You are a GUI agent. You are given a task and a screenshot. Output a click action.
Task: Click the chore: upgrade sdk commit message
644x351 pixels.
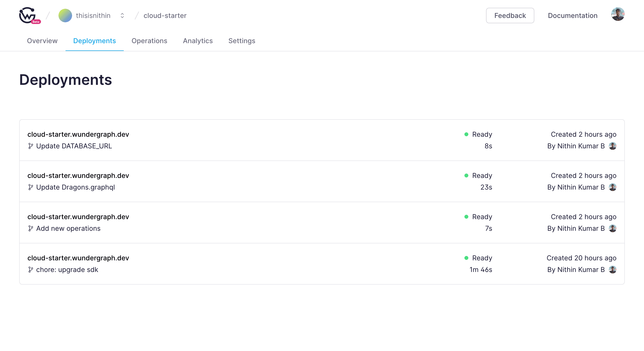tap(67, 270)
